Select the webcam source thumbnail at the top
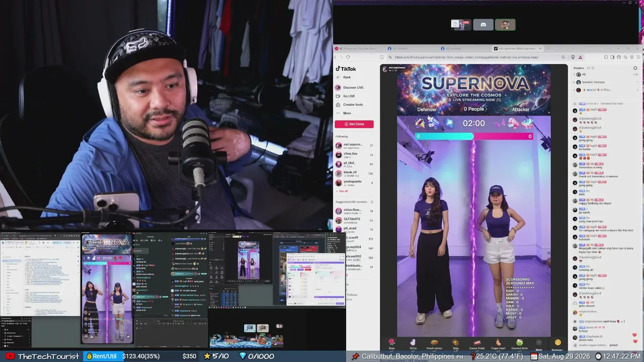The height and width of the screenshot is (362, 644). tap(505, 24)
